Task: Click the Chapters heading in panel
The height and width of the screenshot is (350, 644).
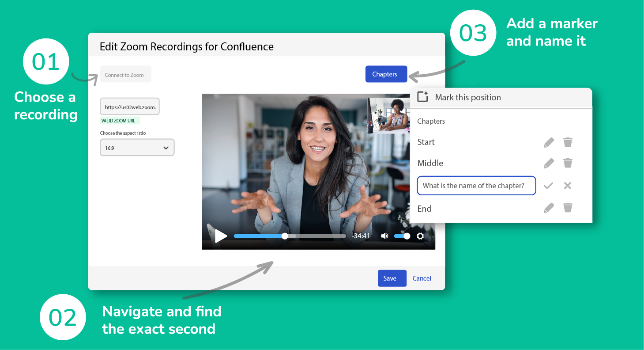Action: [x=431, y=121]
